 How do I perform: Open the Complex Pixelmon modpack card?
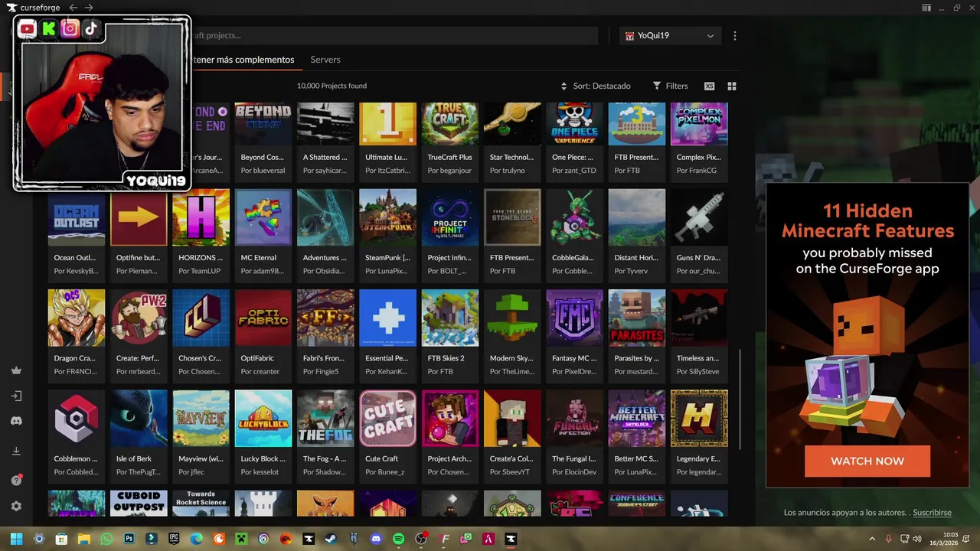699,142
